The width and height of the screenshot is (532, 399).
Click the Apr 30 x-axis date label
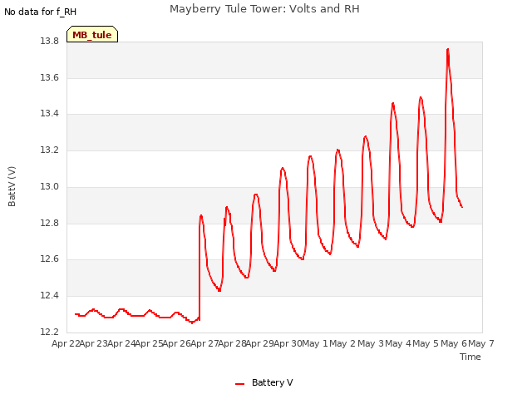tap(288, 343)
